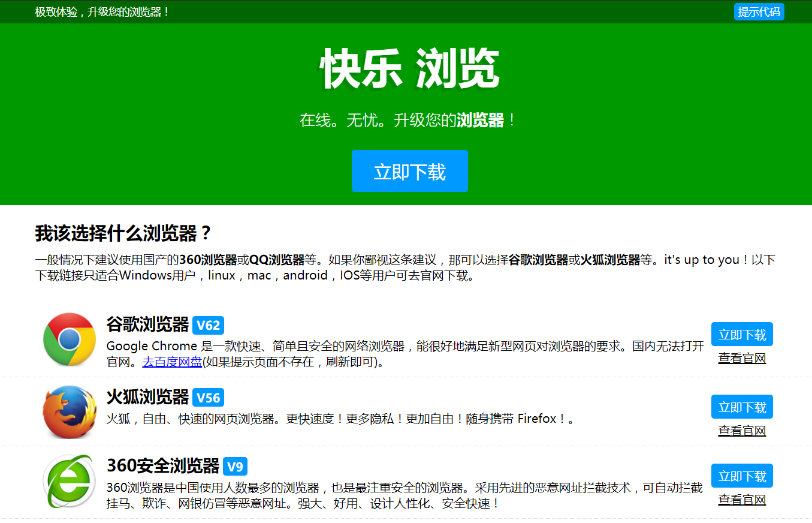Download 火狐浏览器 with its 立即下载 button

pyautogui.click(x=742, y=407)
